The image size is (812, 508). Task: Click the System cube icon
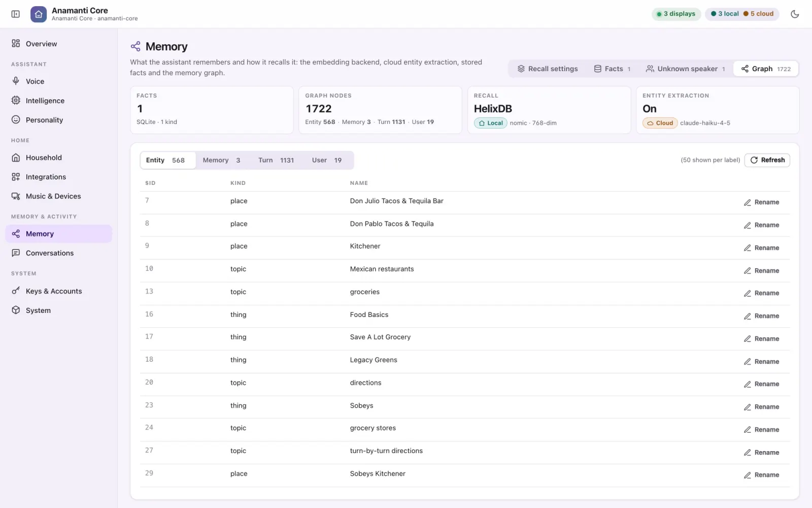click(16, 310)
